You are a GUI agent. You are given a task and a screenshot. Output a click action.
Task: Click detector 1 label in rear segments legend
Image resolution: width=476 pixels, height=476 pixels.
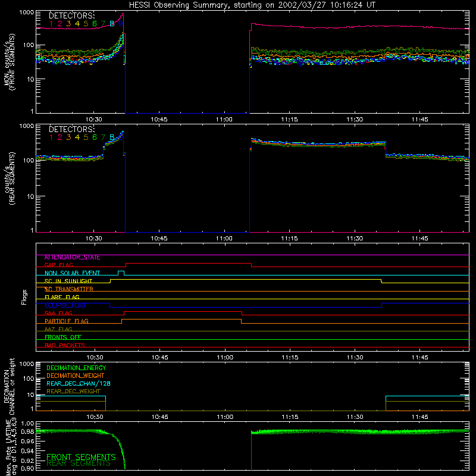(51, 137)
